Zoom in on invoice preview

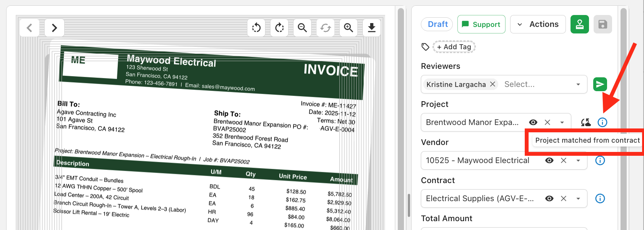tap(349, 28)
